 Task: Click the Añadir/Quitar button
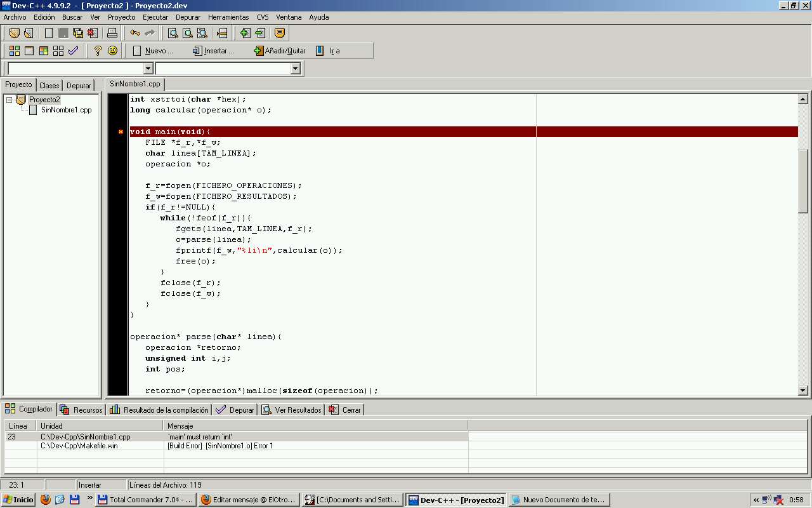coord(280,51)
